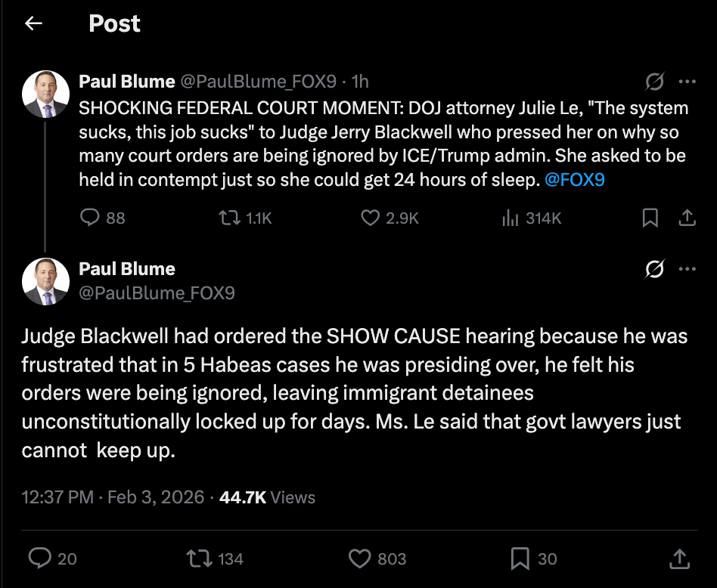The width and height of the screenshot is (717, 588).
Task: Open Grok icon on the first post
Action: 655,82
